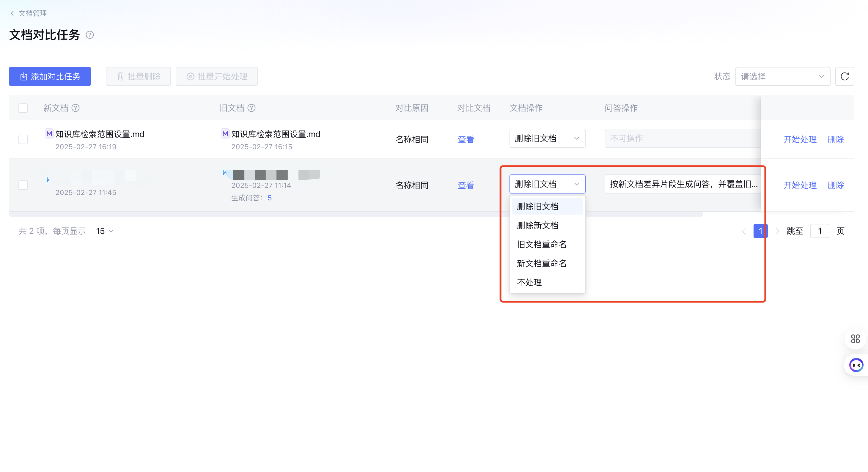
Task: Select the second row's checkbox
Action: [23, 185]
